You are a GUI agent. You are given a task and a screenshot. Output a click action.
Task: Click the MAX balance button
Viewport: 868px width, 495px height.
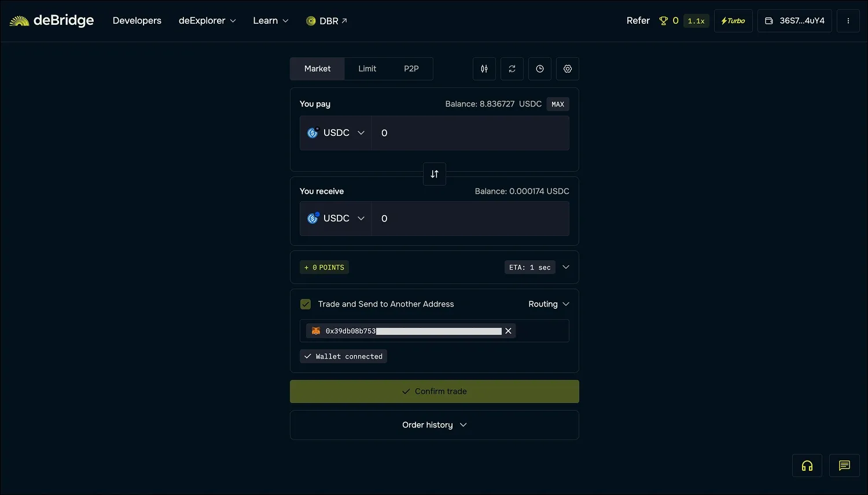558,104
